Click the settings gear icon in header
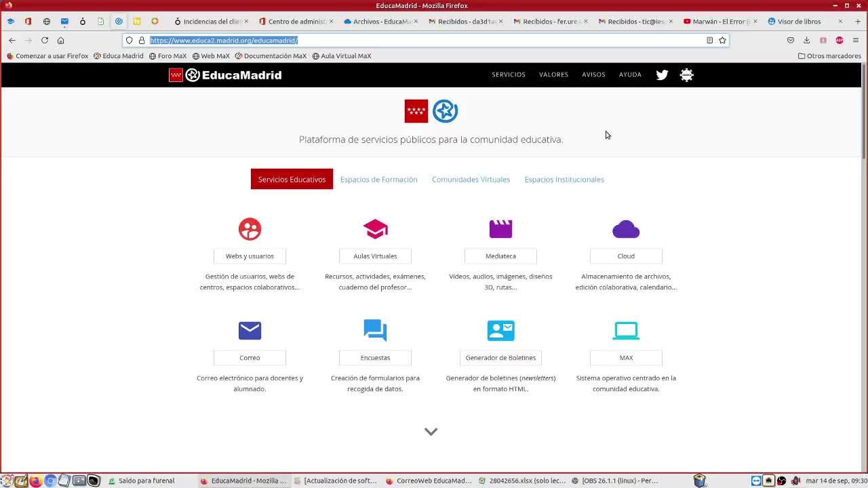 pyautogui.click(x=687, y=75)
